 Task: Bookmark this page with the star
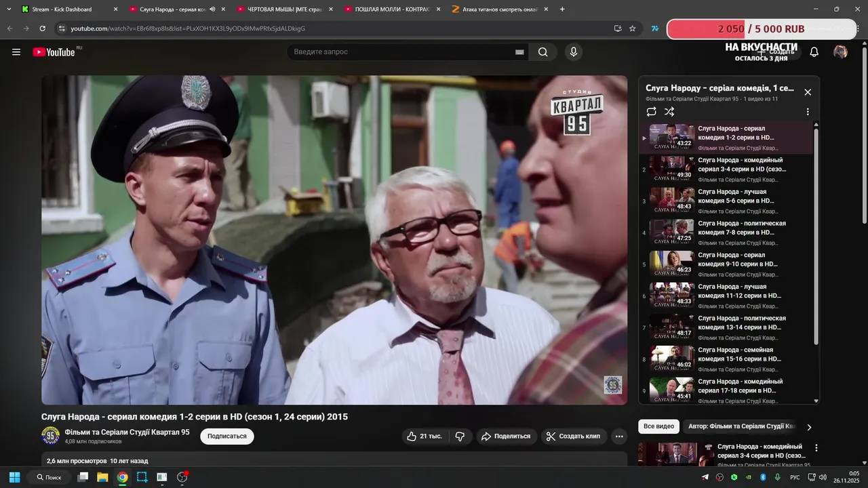click(x=633, y=28)
